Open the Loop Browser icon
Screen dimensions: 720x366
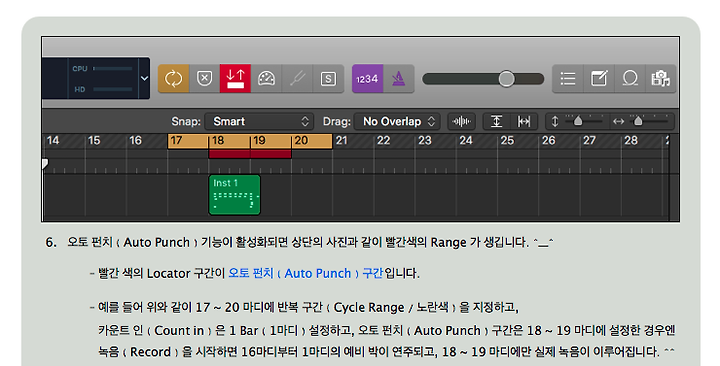click(630, 79)
